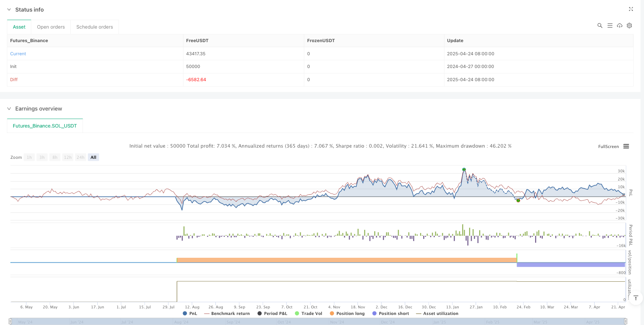
Task: Toggle the Benchmark return legend item
Action: click(x=227, y=313)
